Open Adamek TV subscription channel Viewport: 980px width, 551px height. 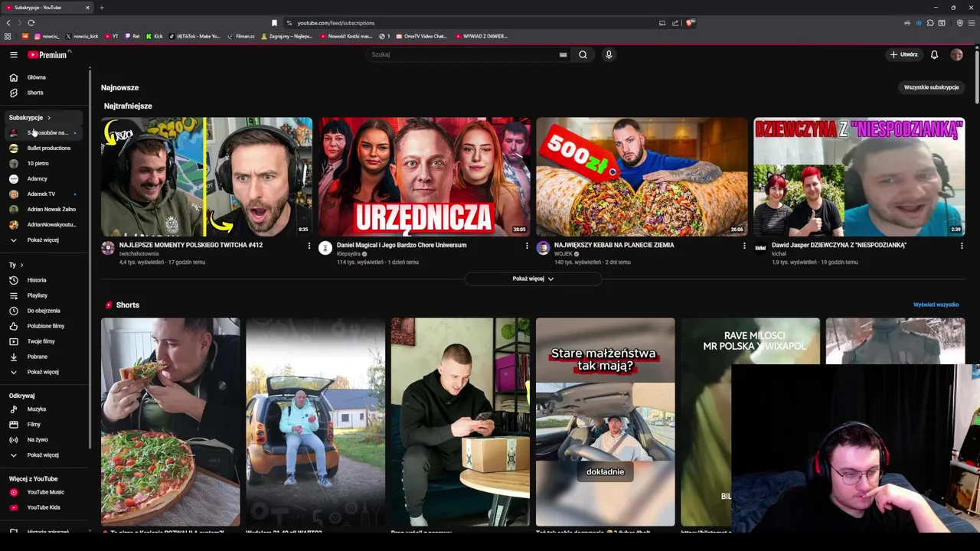click(44, 194)
